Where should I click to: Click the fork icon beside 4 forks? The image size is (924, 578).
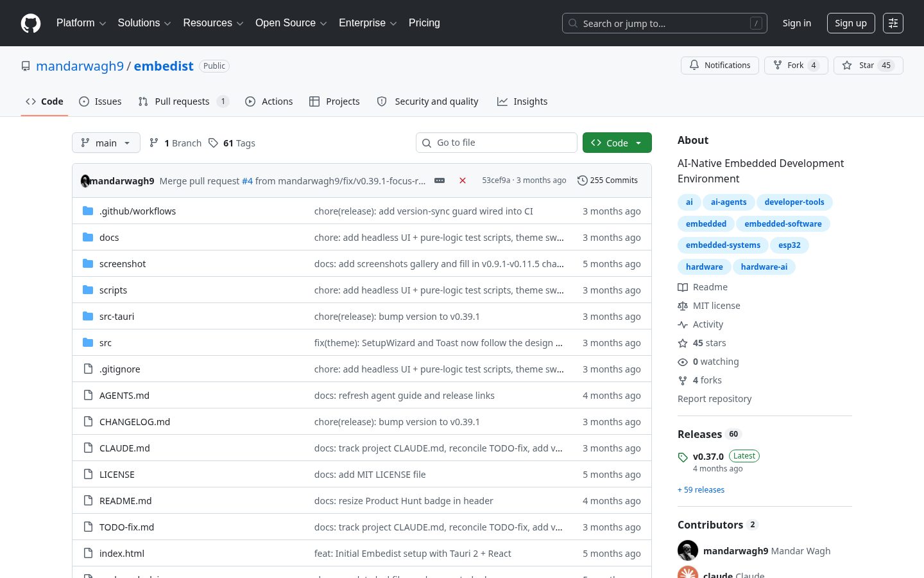point(683,380)
